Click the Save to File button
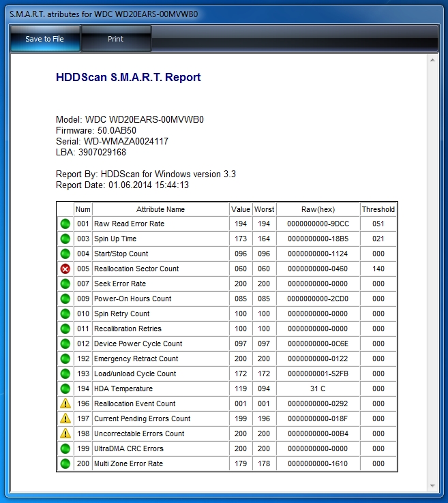The image size is (448, 503). pos(45,39)
